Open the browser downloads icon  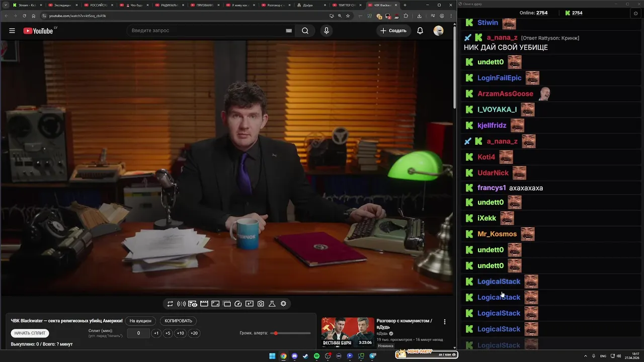419,16
